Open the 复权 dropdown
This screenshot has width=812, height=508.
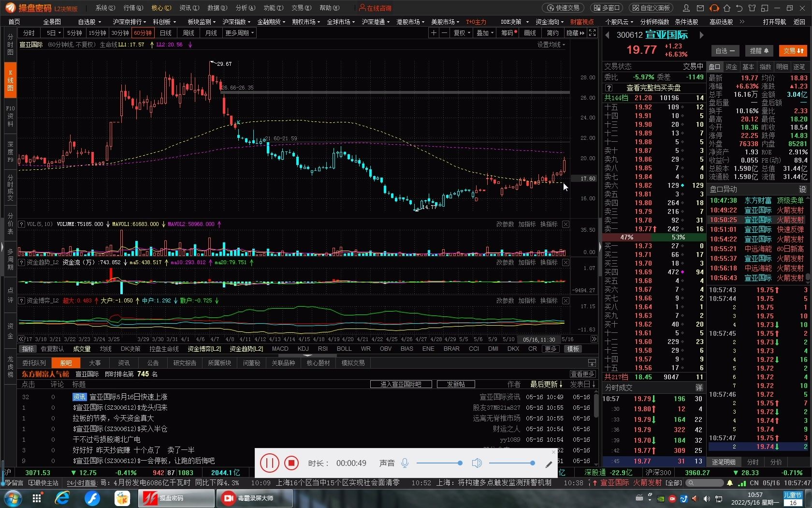point(462,33)
